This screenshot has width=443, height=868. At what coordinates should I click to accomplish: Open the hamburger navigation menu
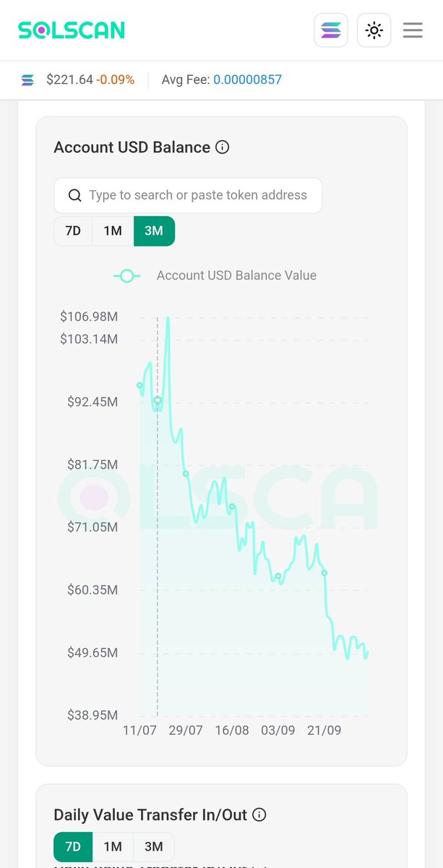(x=413, y=30)
